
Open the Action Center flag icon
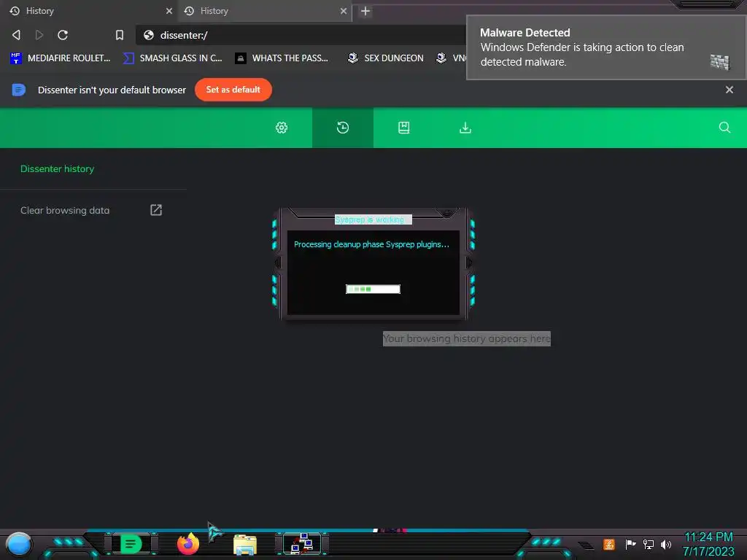(x=630, y=544)
